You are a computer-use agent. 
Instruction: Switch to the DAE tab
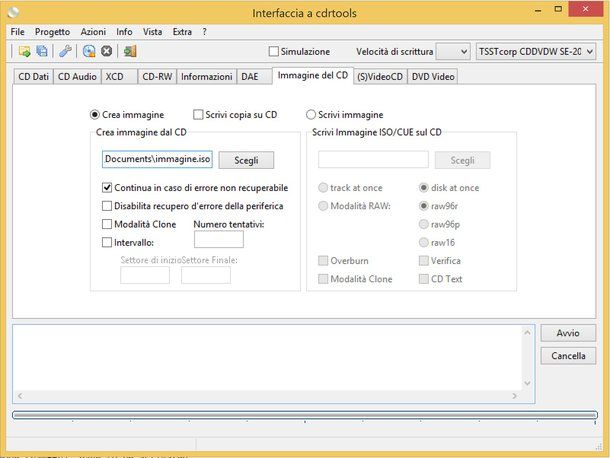tap(254, 77)
